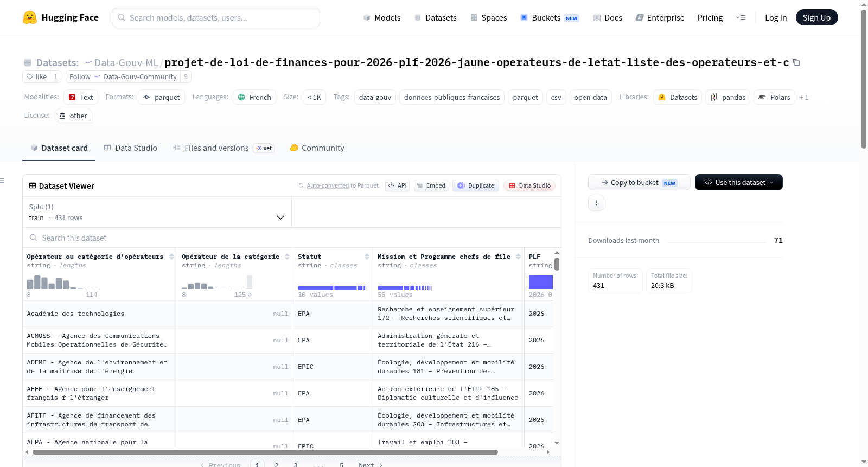Image resolution: width=868 pixels, height=467 pixels.
Task: Go to page 3 of the table
Action: (296, 465)
